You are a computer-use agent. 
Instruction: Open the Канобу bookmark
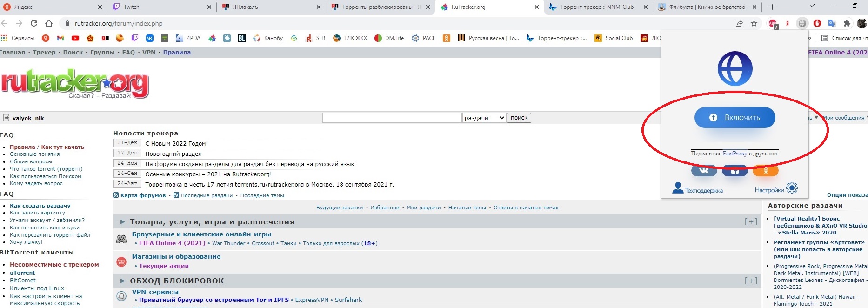pos(268,38)
